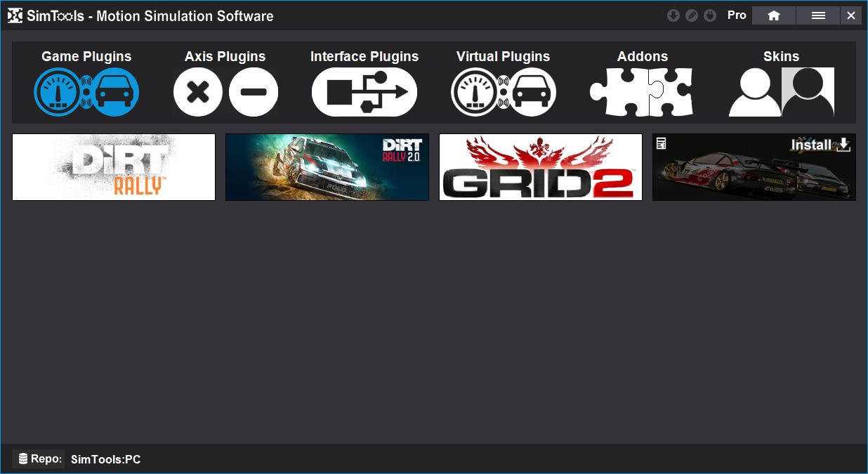Click the Repo database button
This screenshot has height=474, width=868.
pos(39,459)
